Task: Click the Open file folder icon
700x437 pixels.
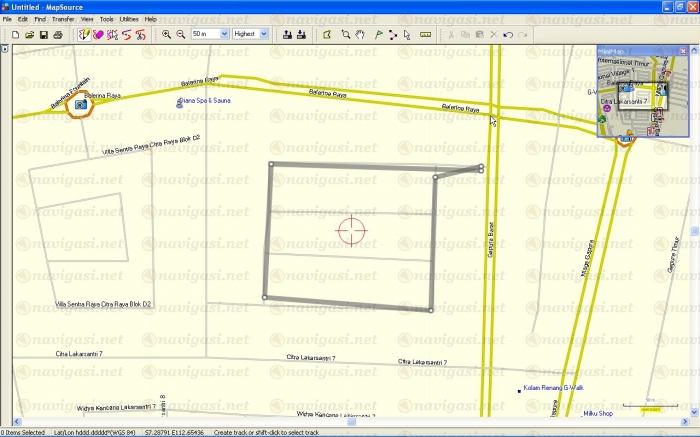Action: pyautogui.click(x=30, y=34)
